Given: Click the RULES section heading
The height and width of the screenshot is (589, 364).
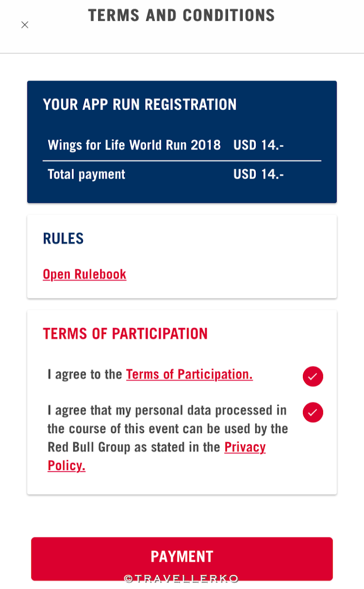Looking at the screenshot, I should [x=63, y=238].
